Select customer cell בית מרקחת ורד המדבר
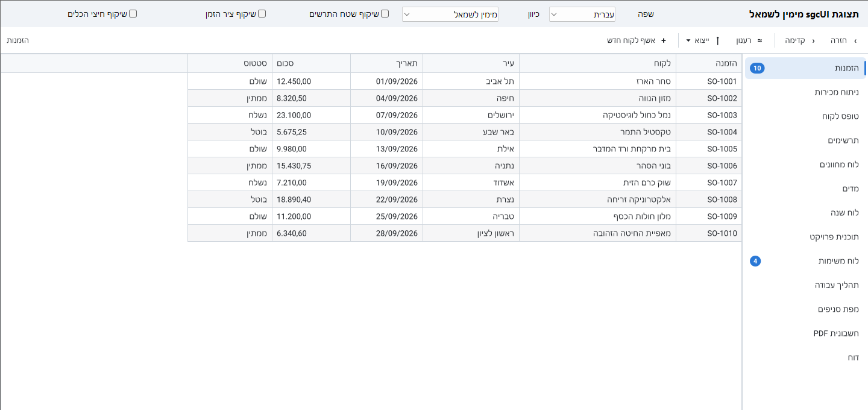Viewport: 868px width, 410px height. coord(598,149)
